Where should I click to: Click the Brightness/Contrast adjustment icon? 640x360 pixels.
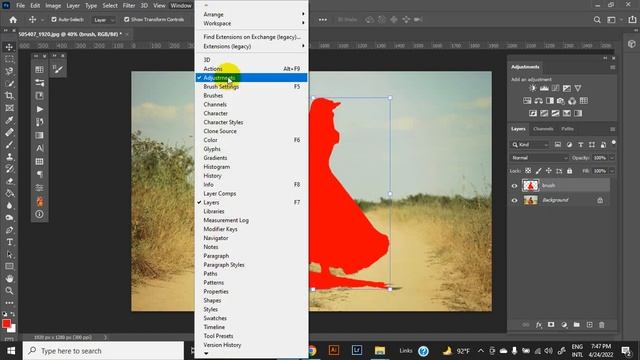click(533, 88)
